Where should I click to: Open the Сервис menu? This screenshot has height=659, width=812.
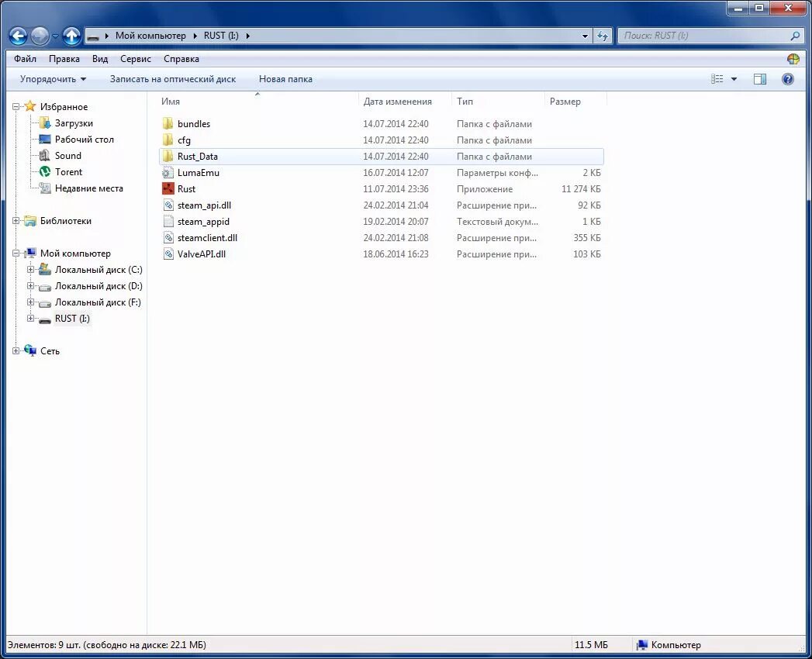(136, 58)
